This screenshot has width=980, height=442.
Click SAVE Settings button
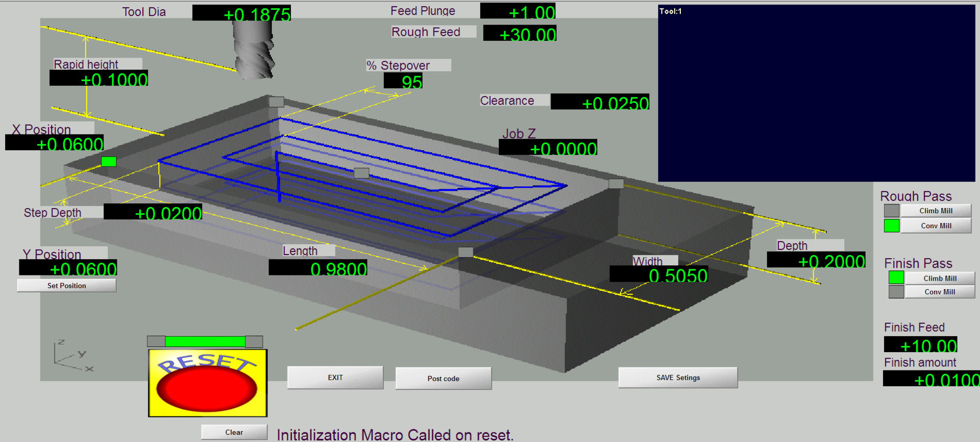[x=677, y=378]
